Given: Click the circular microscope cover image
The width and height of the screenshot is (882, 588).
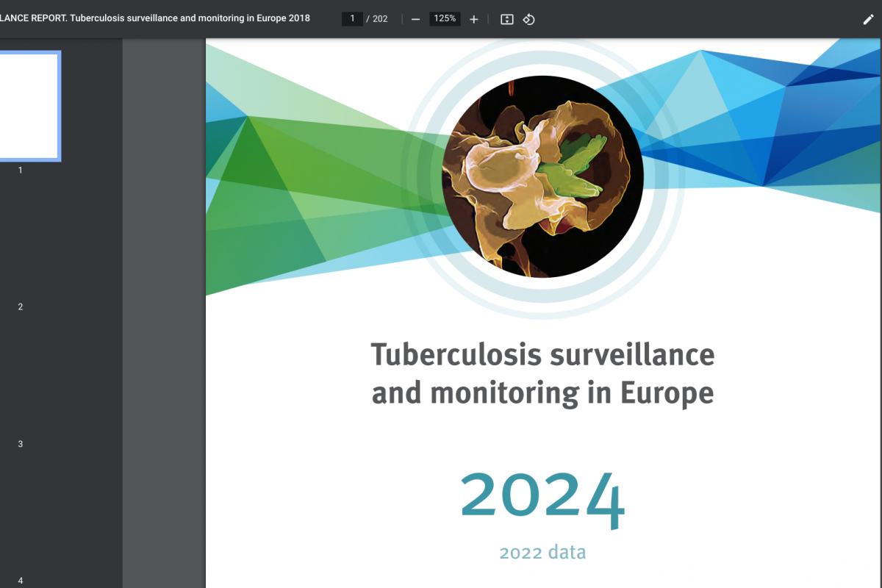Looking at the screenshot, I should [542, 176].
